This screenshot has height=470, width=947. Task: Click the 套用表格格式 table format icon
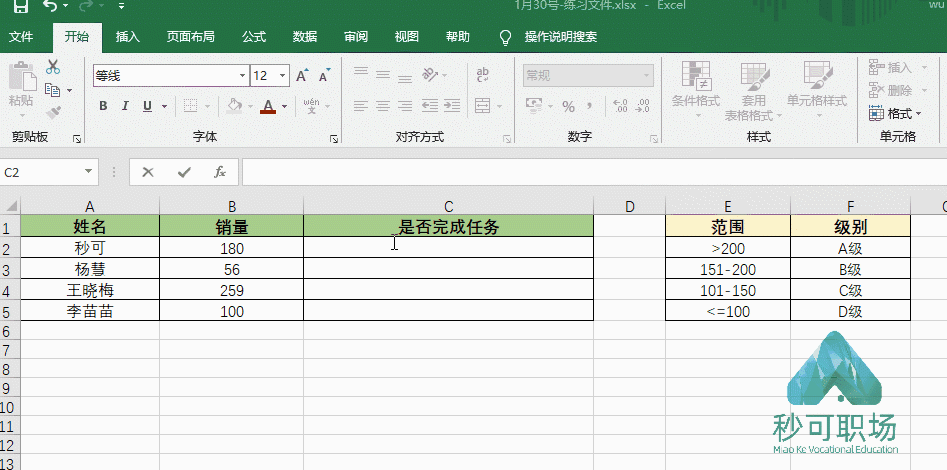point(754,76)
